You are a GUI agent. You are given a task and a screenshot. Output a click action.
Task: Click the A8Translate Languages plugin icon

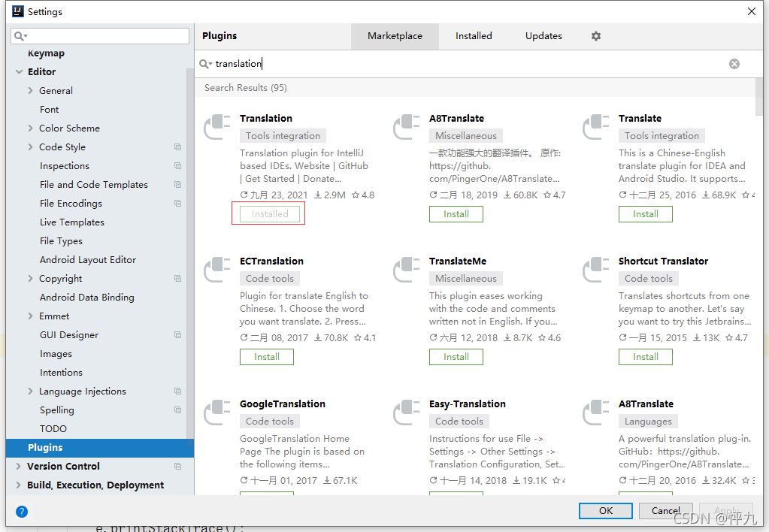click(x=596, y=413)
